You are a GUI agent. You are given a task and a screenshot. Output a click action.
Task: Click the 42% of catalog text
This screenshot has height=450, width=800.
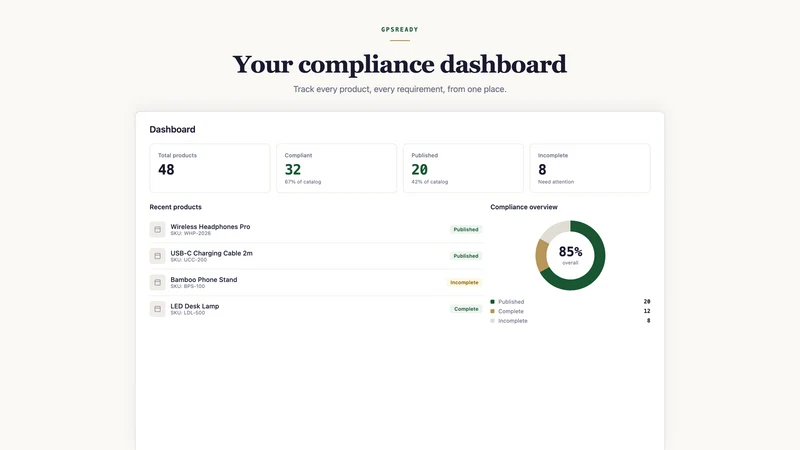pyautogui.click(x=430, y=182)
